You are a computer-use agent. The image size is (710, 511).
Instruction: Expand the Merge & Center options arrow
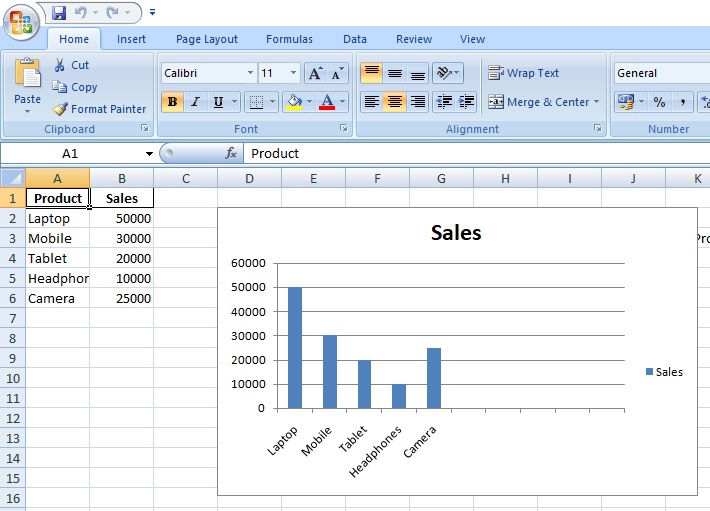[596, 102]
